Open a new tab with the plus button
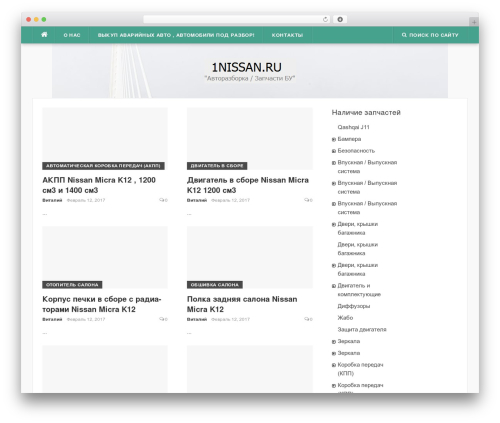Screen dimensions: 500x423 [x=474, y=22]
